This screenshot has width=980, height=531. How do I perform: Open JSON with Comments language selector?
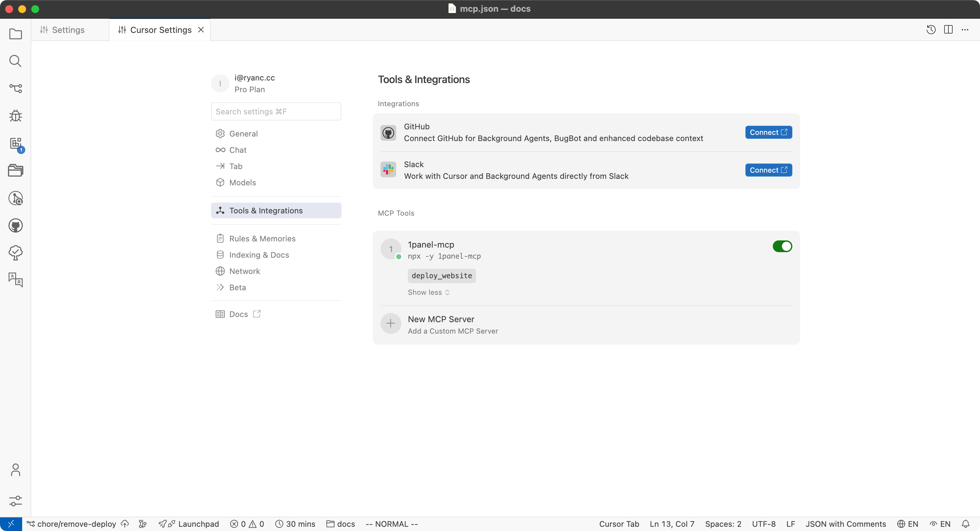845,524
